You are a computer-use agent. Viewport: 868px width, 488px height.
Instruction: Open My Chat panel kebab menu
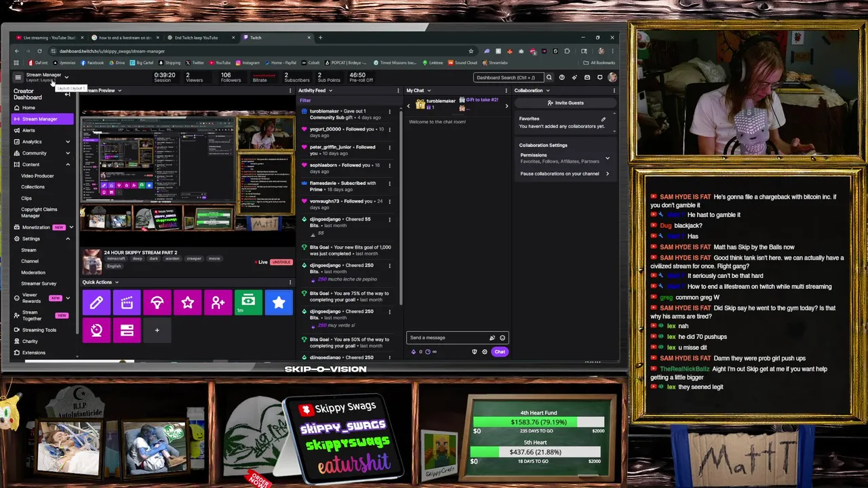tap(506, 90)
